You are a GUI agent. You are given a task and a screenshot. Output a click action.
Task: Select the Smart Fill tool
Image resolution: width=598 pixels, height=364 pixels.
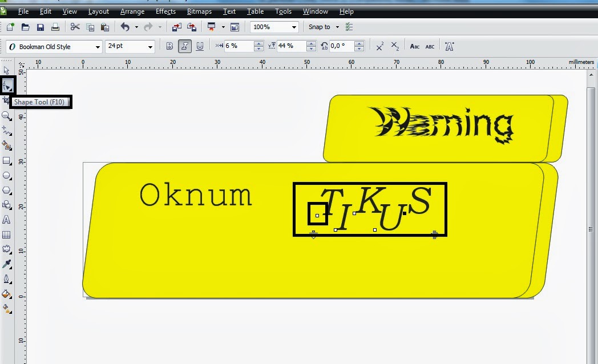[6, 145]
